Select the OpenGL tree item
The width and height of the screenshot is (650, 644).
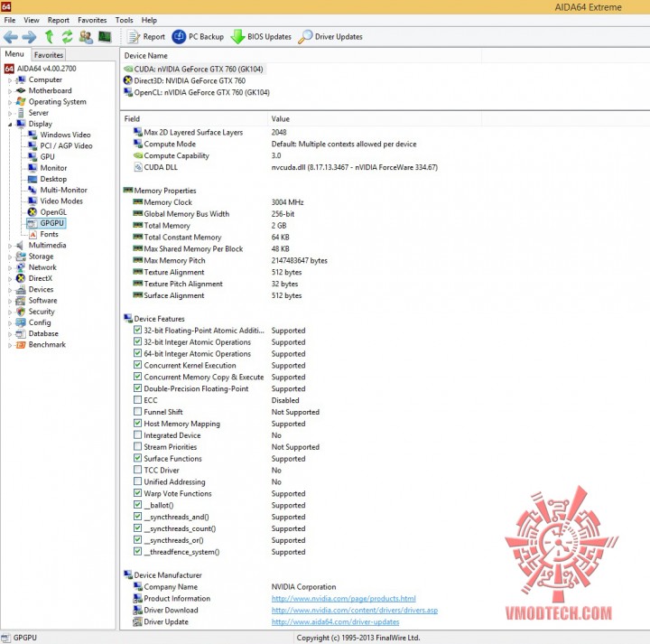pos(52,212)
